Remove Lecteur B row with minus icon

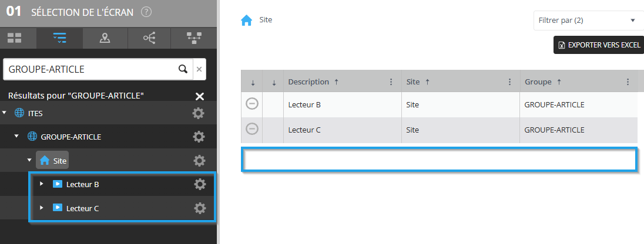tap(251, 104)
